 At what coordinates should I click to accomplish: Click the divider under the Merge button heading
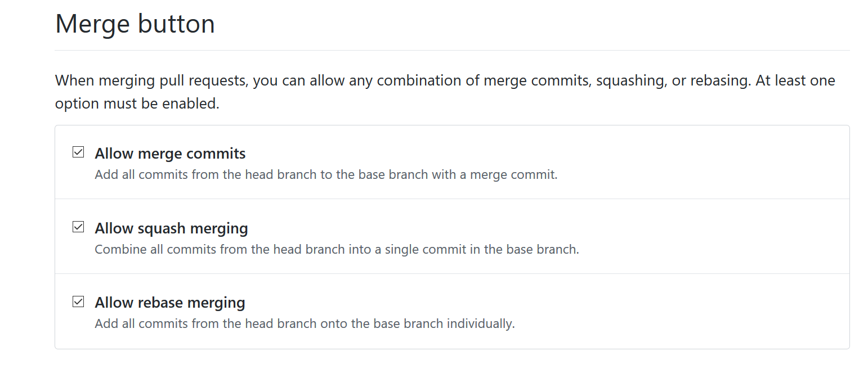tap(450, 51)
